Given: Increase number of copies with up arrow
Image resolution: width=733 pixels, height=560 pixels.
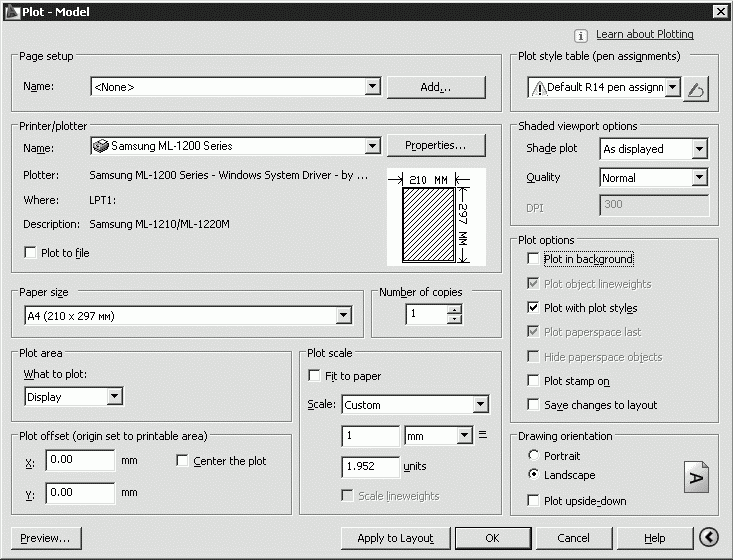Looking at the screenshot, I should (455, 310).
